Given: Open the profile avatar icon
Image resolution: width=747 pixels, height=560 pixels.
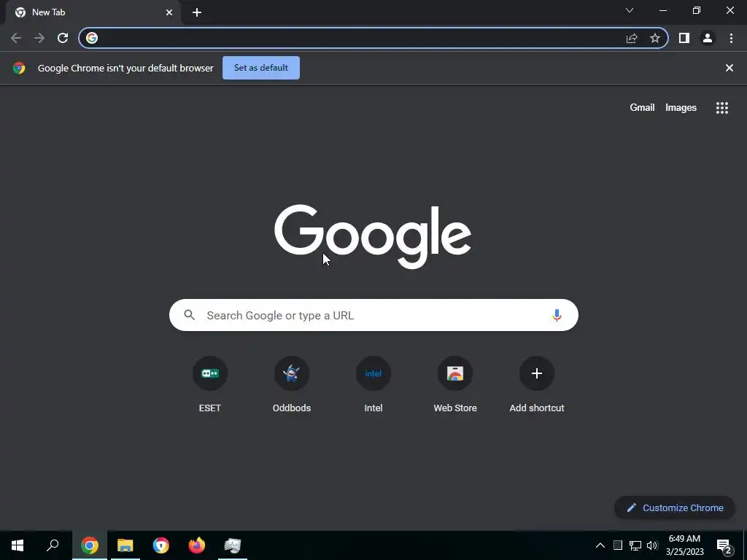Looking at the screenshot, I should click(x=708, y=38).
